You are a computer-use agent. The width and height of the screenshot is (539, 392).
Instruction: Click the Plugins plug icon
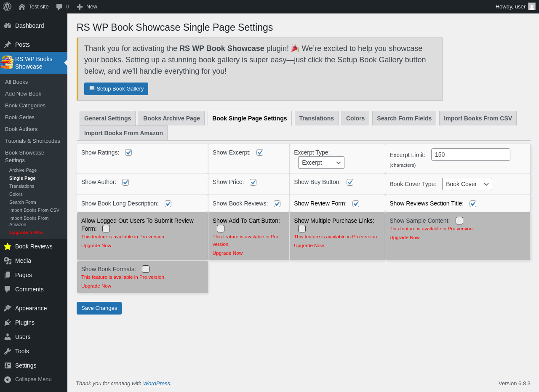[x=8, y=323]
